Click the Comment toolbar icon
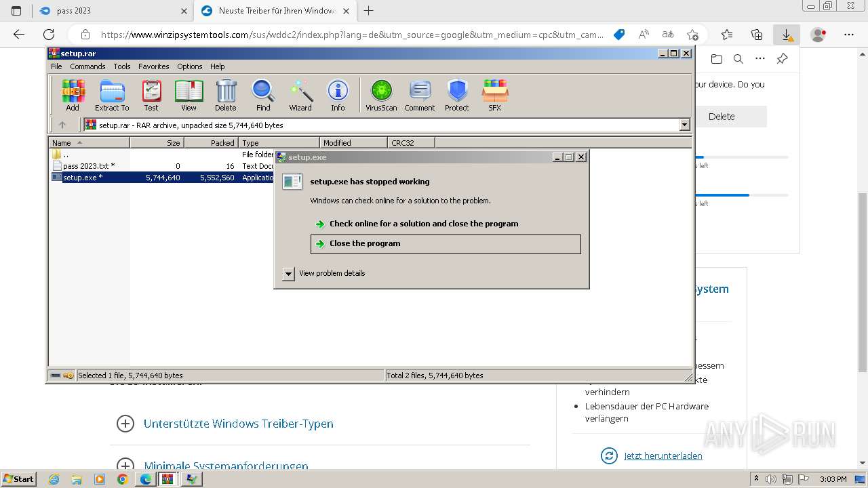Viewport: 868px width, 488px height. tap(420, 96)
